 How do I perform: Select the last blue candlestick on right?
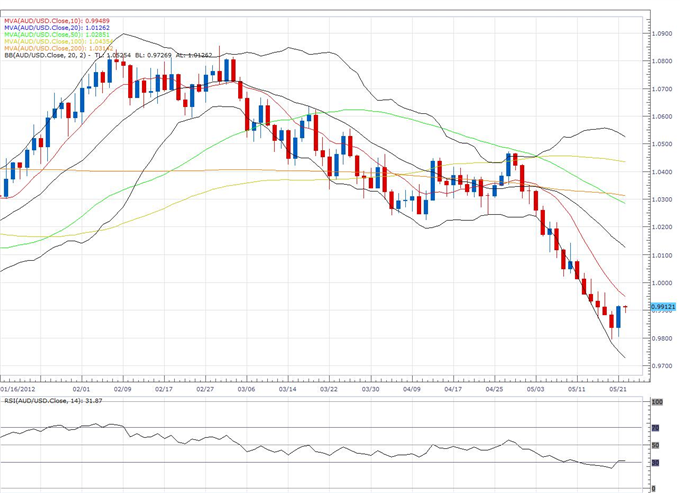[x=618, y=317]
